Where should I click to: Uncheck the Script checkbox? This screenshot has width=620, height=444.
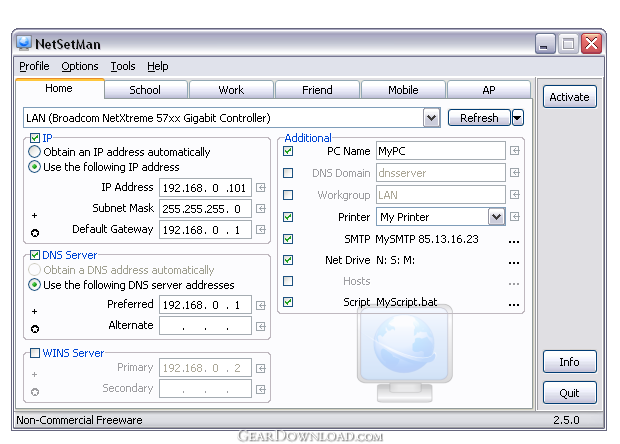pos(288,302)
